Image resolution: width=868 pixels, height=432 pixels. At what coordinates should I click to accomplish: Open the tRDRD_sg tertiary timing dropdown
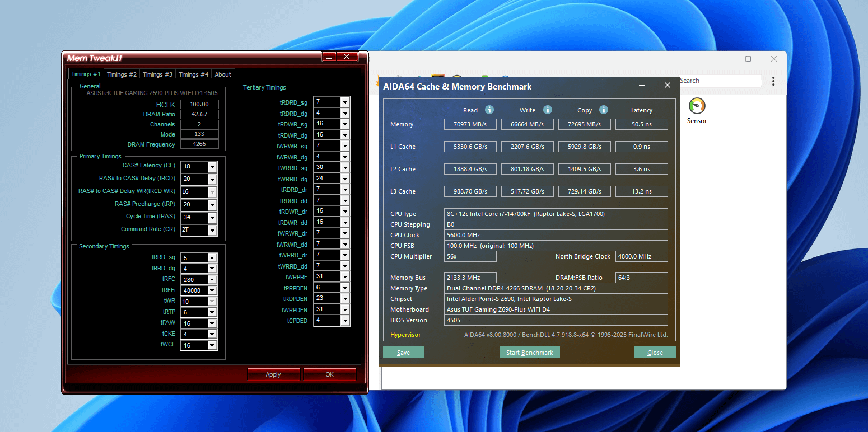click(345, 102)
